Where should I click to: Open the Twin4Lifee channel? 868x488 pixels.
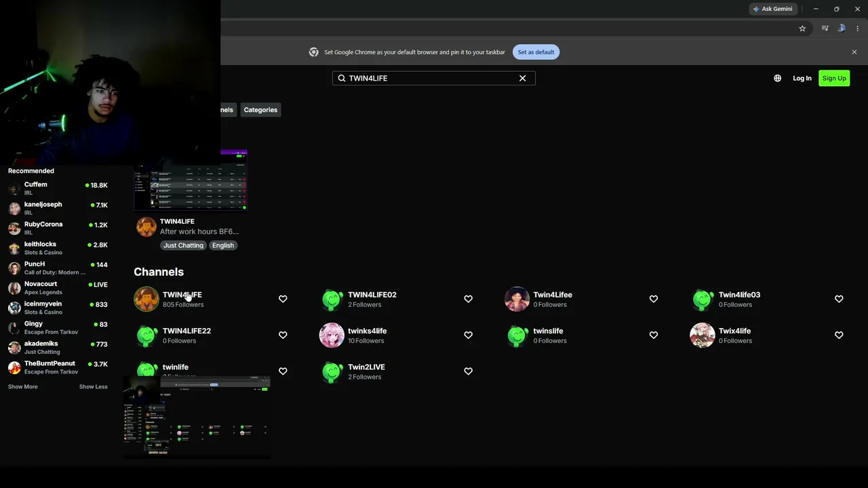[x=553, y=295]
